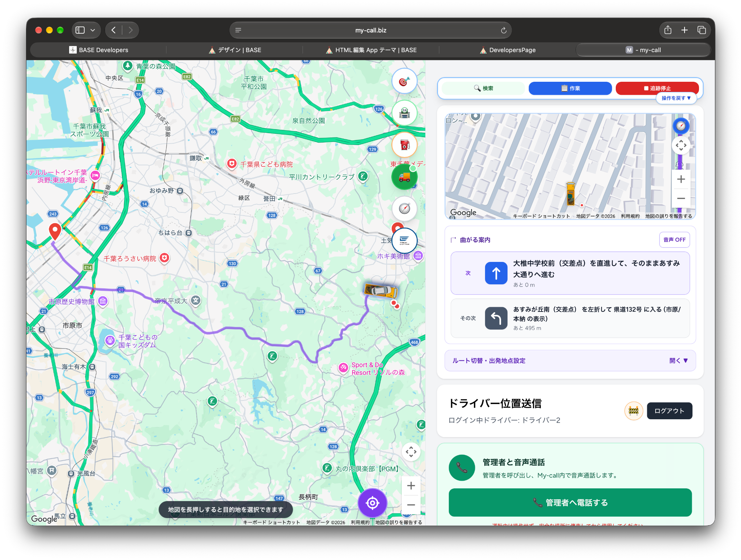Screen dimensions: 741x560
Task: Open Safari page reader menu icon
Action: [238, 30]
